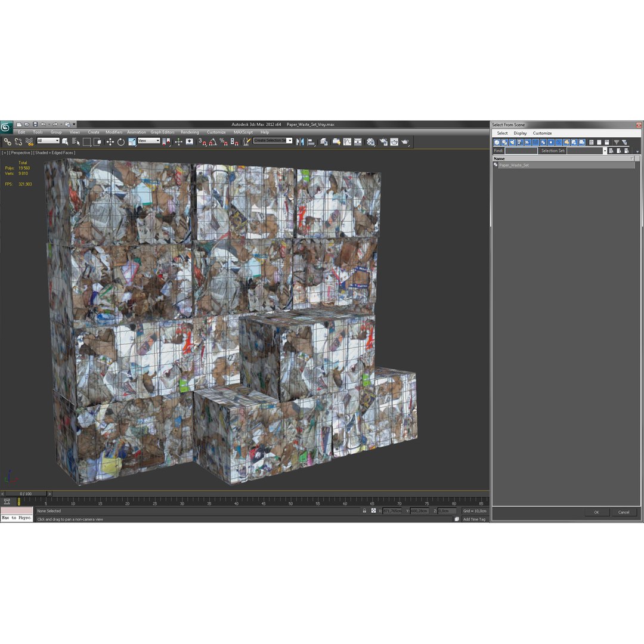
Task: Select the Select and Link tool
Action: pyautogui.click(x=7, y=142)
